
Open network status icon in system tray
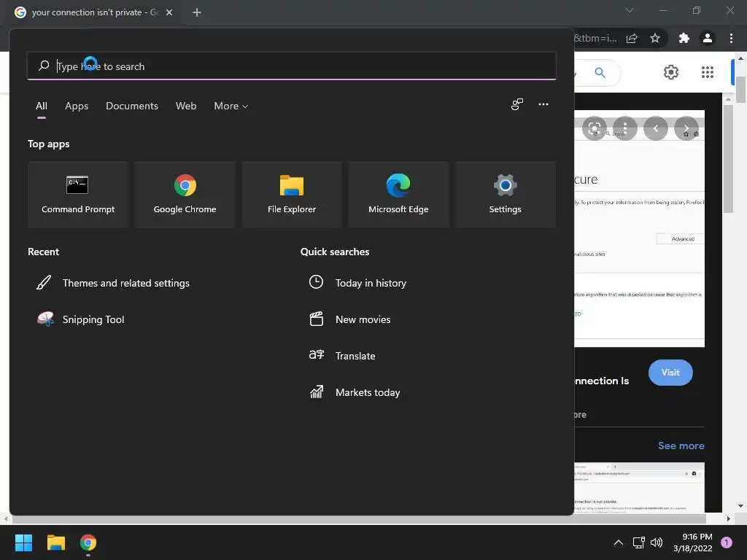[x=638, y=542]
